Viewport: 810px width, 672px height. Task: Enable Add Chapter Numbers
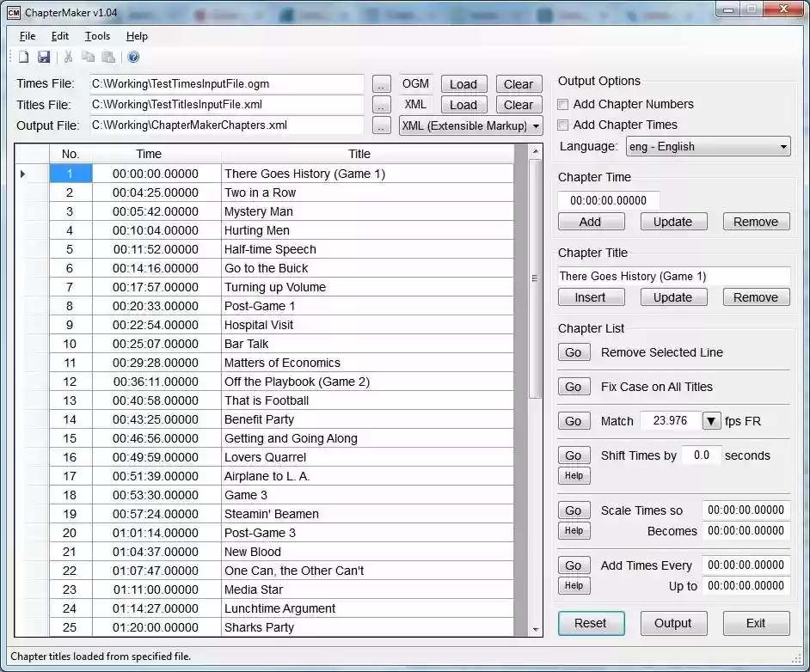coord(563,104)
